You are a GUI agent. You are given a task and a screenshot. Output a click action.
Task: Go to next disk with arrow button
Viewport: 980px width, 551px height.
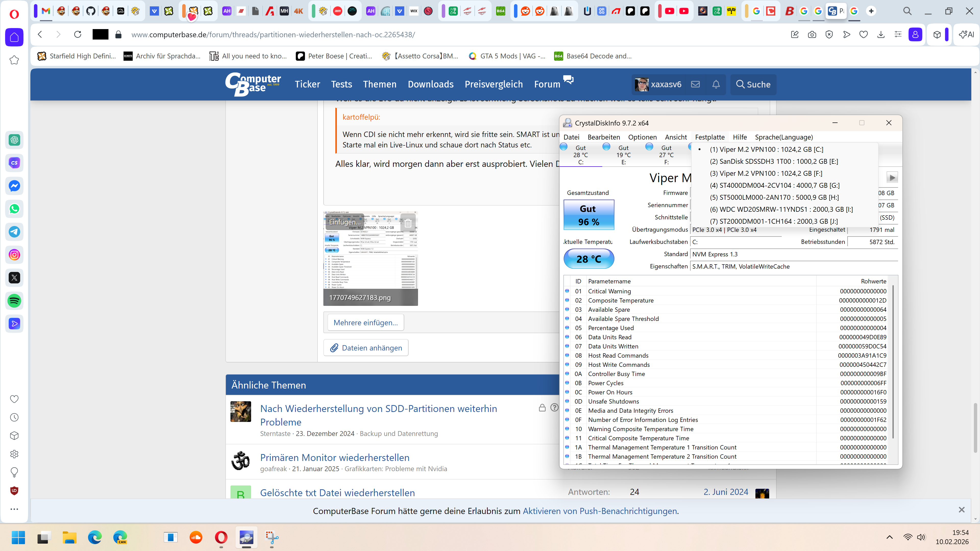click(x=892, y=177)
